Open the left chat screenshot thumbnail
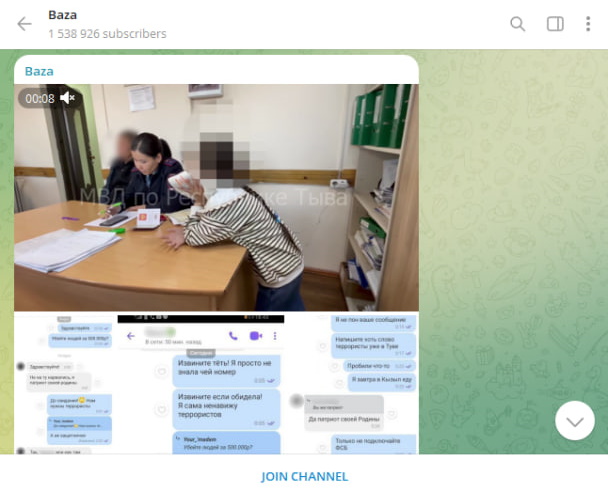 pyautogui.click(x=64, y=384)
